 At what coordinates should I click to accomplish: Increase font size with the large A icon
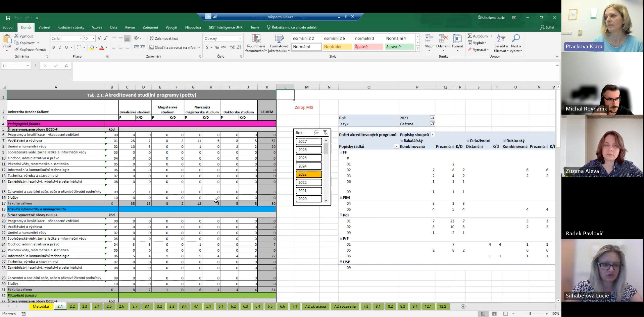99,38
